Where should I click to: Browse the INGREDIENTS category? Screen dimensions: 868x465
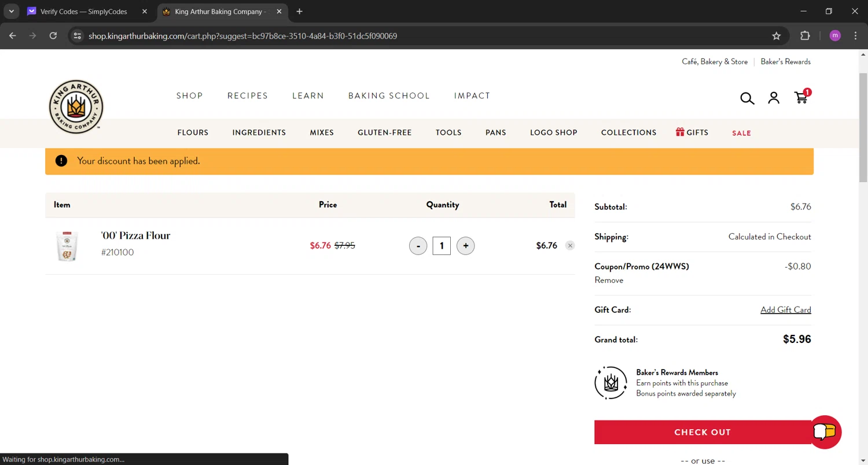259,132
